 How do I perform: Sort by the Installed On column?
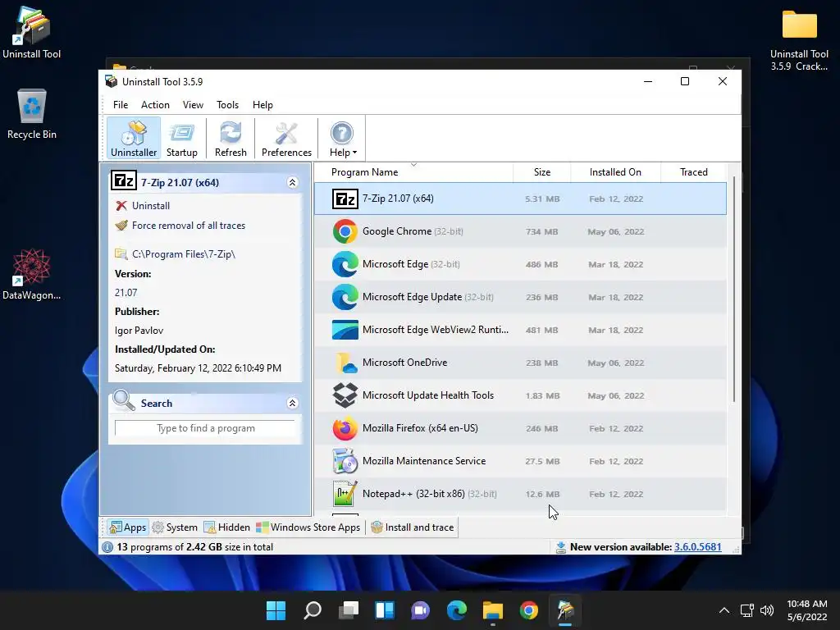[615, 172]
